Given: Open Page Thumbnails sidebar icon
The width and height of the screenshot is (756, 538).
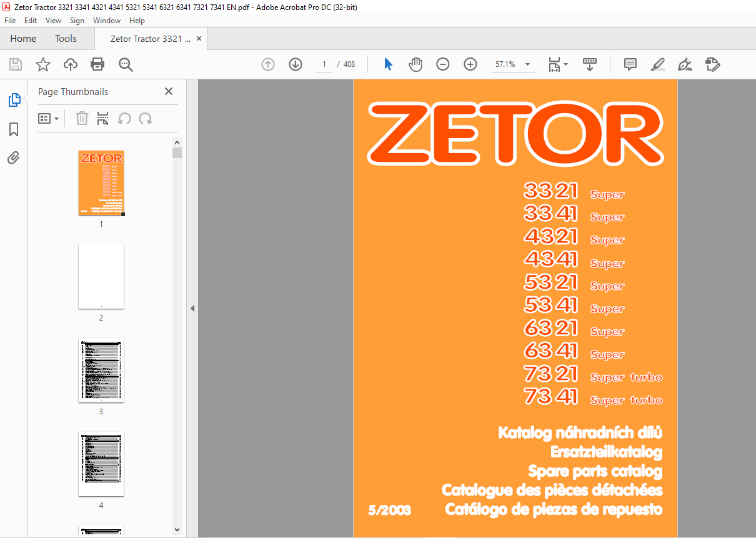Looking at the screenshot, I should click(14, 100).
